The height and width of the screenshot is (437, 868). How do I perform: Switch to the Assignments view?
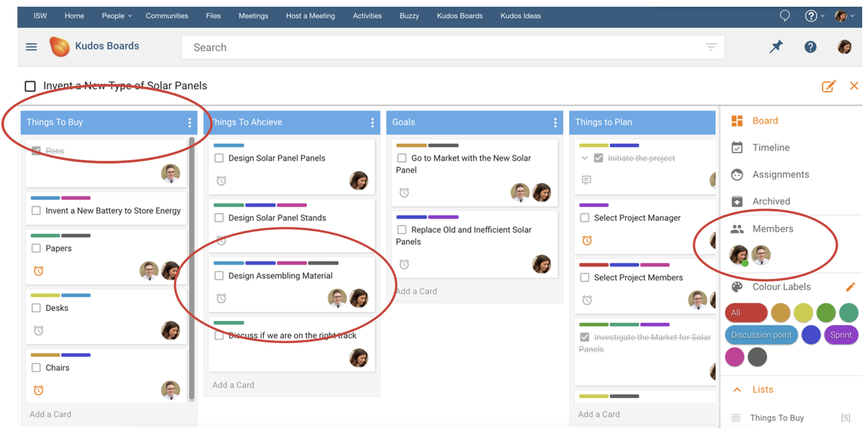pos(780,174)
